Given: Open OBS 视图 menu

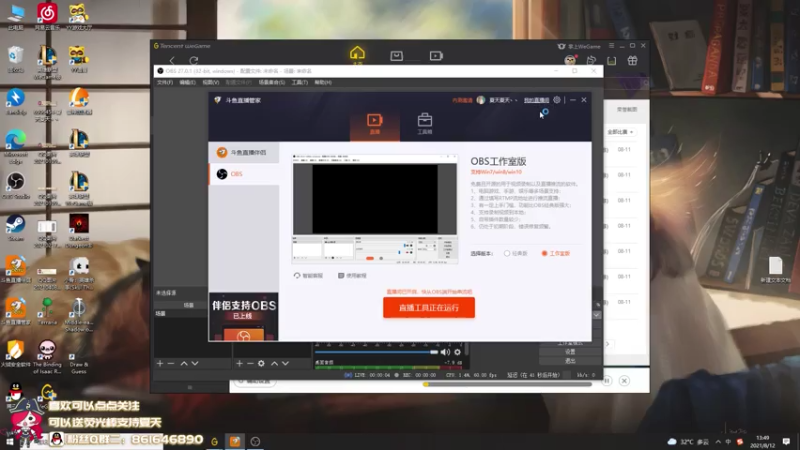Looking at the screenshot, I should (210, 82).
